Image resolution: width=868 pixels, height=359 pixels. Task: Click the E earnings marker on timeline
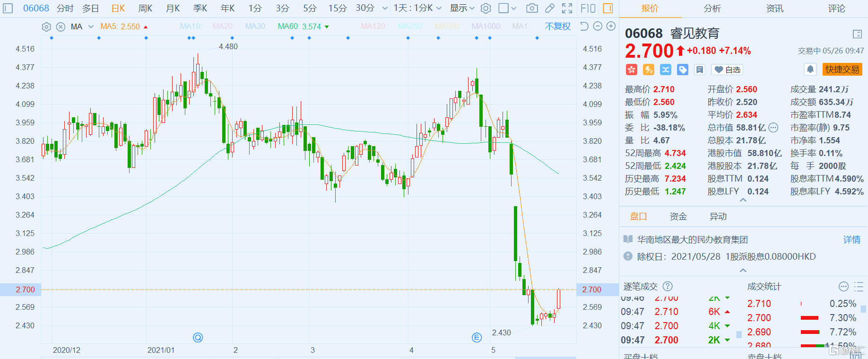[x=477, y=337]
